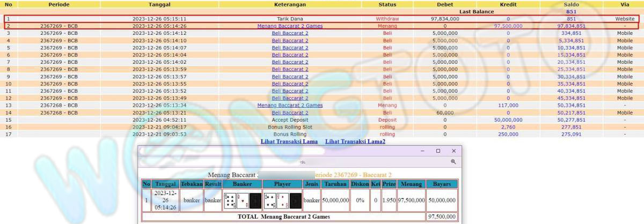Click the Keterangan column header
This screenshot has width=644, height=224.
click(290, 4)
